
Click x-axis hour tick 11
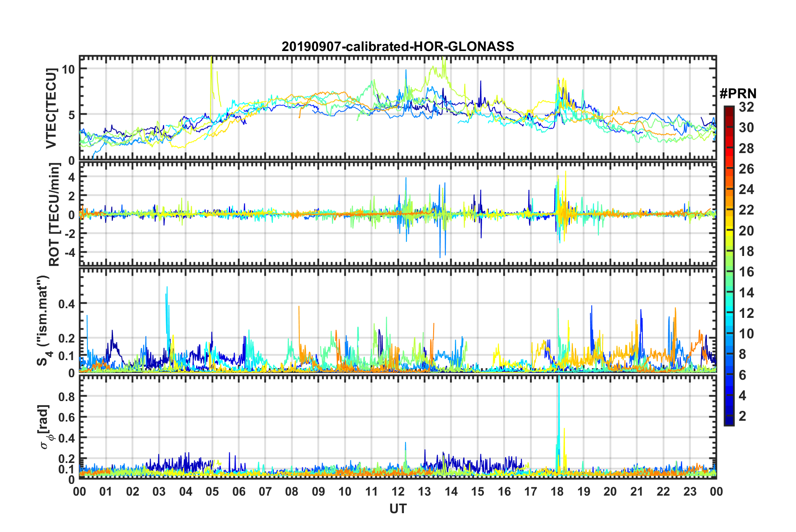click(372, 491)
